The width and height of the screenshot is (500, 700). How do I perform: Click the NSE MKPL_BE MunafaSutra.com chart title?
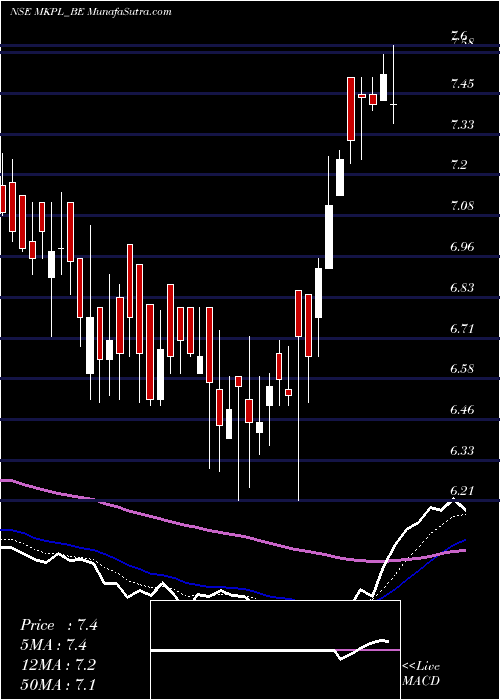91,12
